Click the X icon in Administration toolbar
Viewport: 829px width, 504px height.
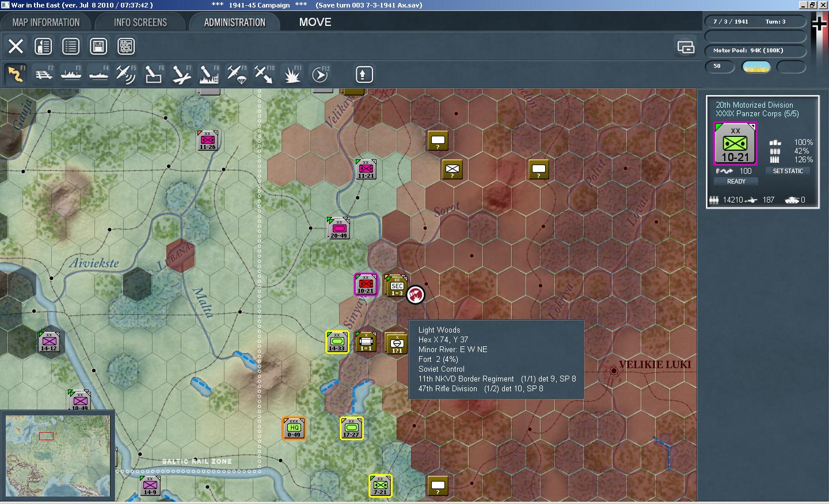[16, 46]
